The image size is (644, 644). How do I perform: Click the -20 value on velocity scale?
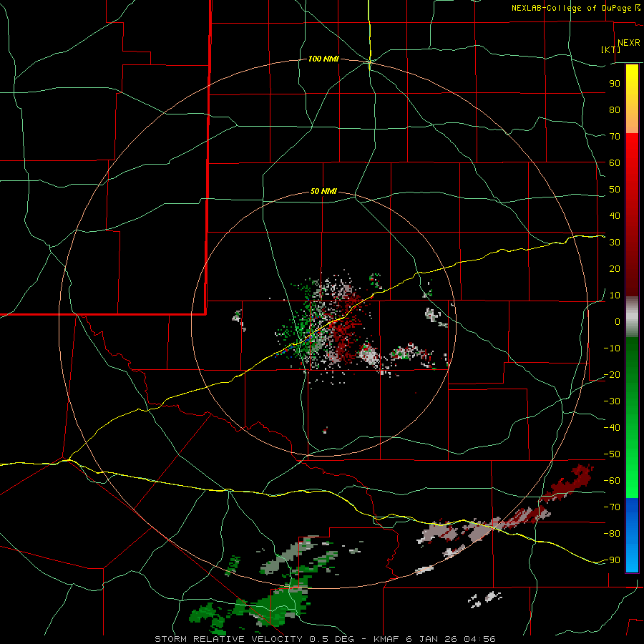(x=612, y=374)
